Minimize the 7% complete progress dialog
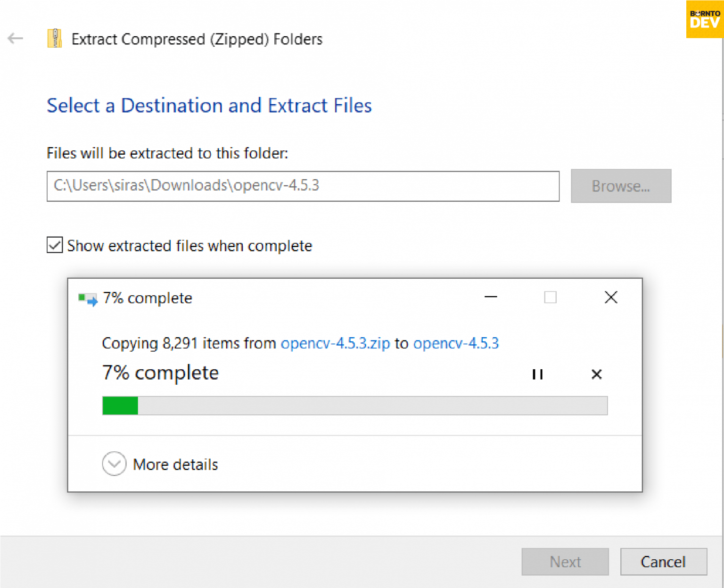This screenshot has width=724, height=588. [x=491, y=297]
